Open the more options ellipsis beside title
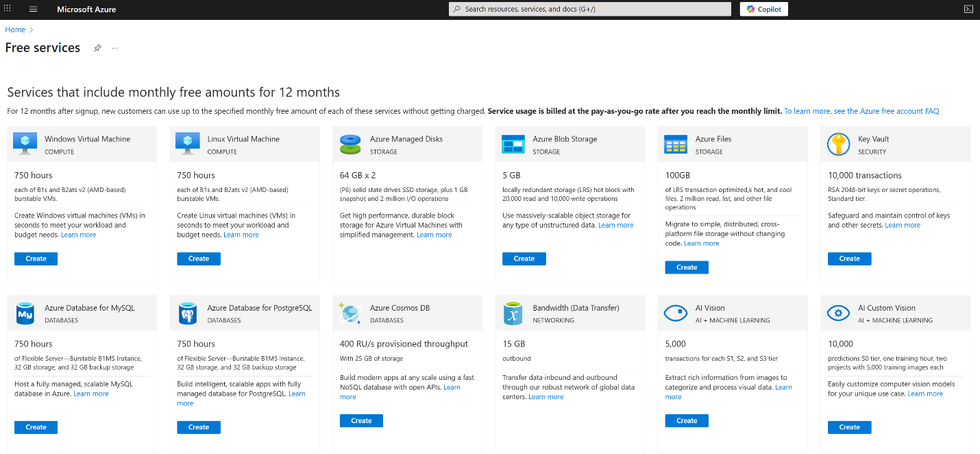 pyautogui.click(x=114, y=48)
